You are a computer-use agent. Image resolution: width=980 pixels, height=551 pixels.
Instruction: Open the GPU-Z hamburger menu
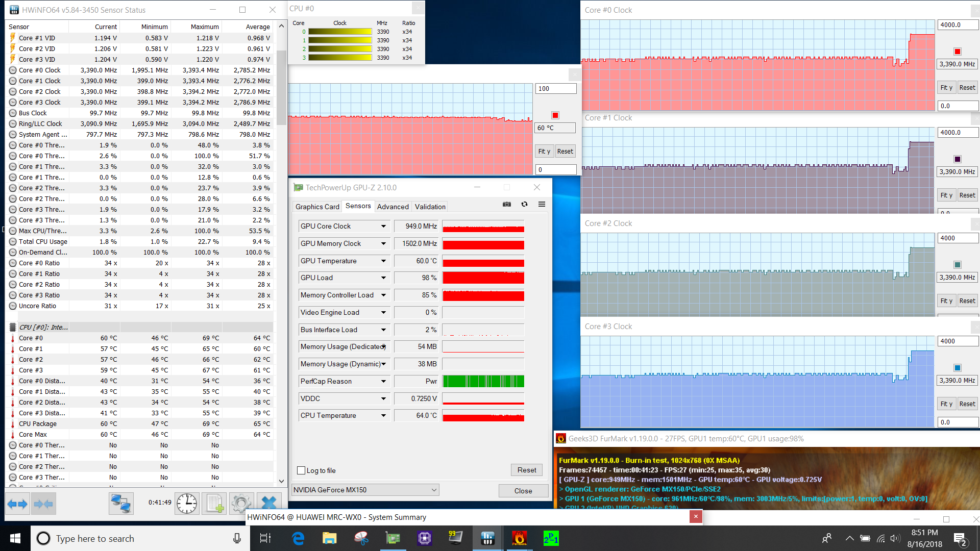coord(542,204)
